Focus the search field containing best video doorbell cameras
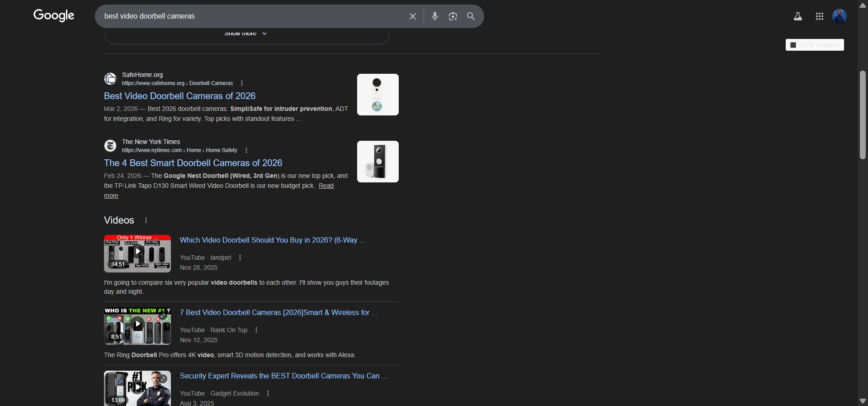 (253, 16)
